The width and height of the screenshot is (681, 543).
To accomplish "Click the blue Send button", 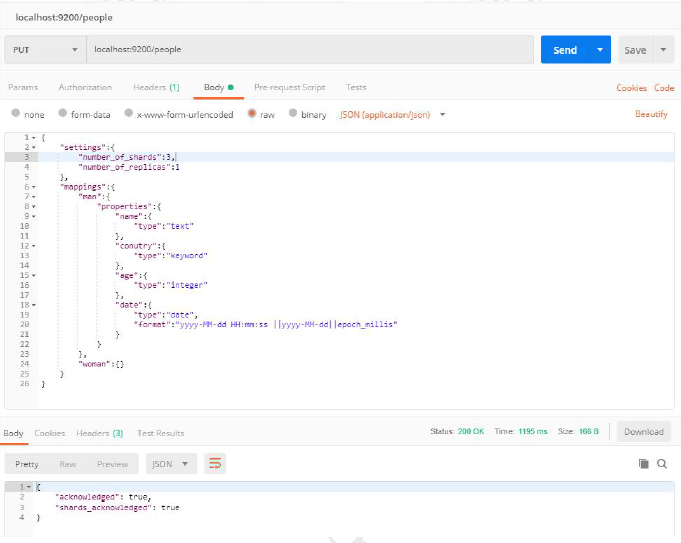I will click(x=565, y=50).
